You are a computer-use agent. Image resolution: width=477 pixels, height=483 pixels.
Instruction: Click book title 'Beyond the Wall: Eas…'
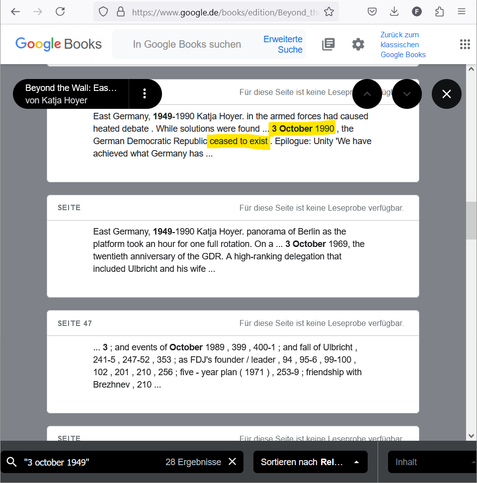[71, 88]
